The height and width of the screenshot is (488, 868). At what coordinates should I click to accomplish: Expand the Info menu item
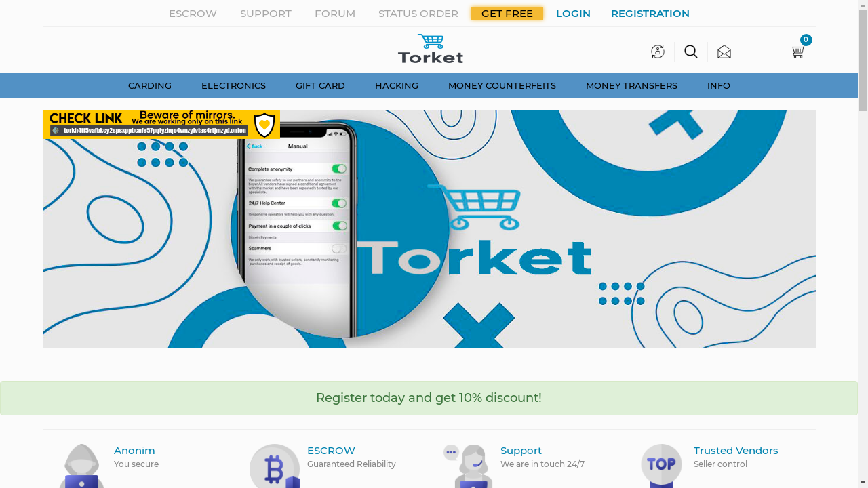[x=719, y=85]
